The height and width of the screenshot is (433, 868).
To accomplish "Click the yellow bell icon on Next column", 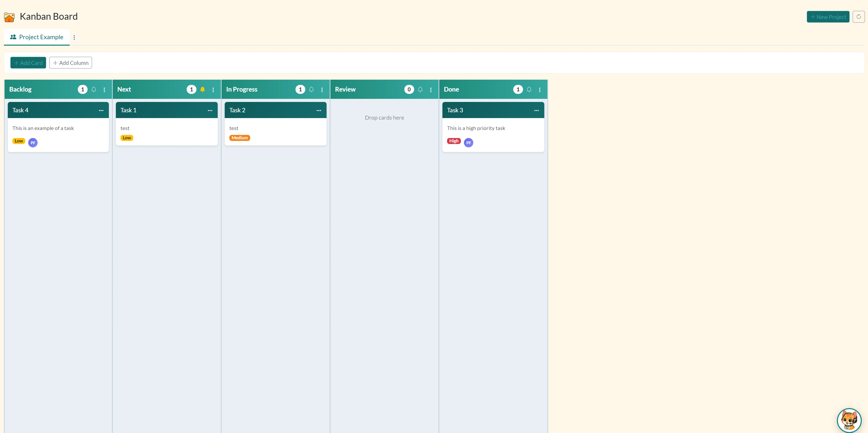I will tap(202, 89).
